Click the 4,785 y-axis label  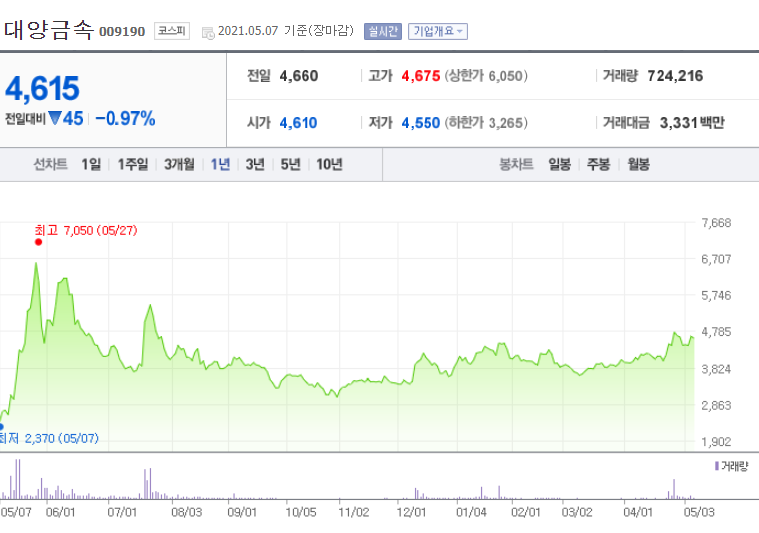point(716,332)
